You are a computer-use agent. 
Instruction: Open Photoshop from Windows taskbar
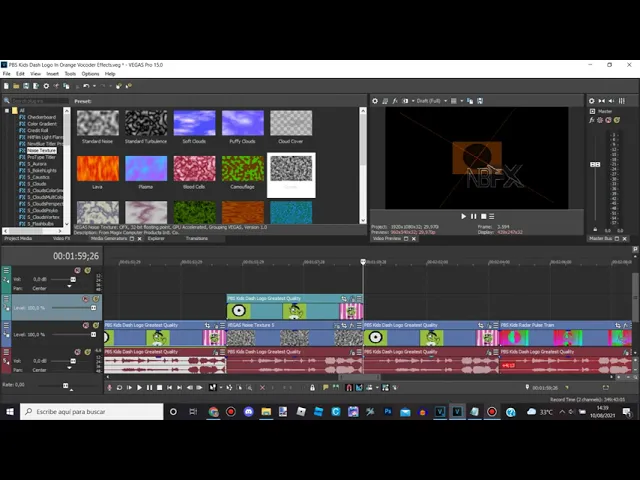388,412
